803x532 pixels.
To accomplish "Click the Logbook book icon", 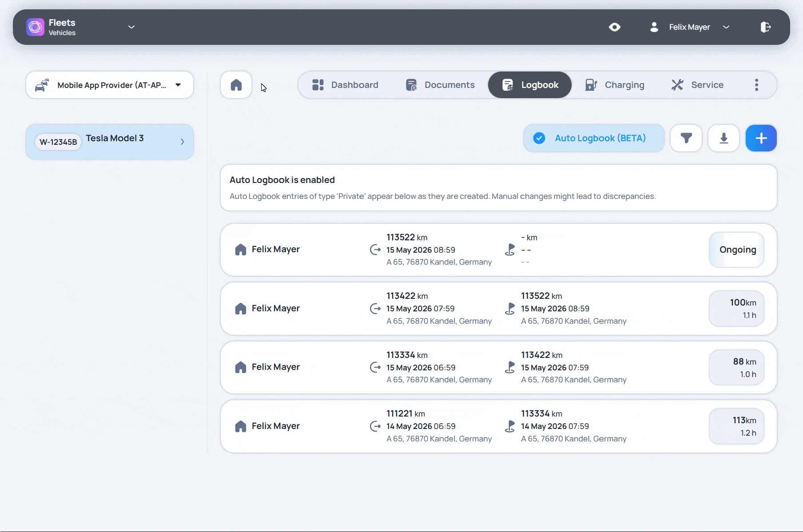I will (508, 85).
